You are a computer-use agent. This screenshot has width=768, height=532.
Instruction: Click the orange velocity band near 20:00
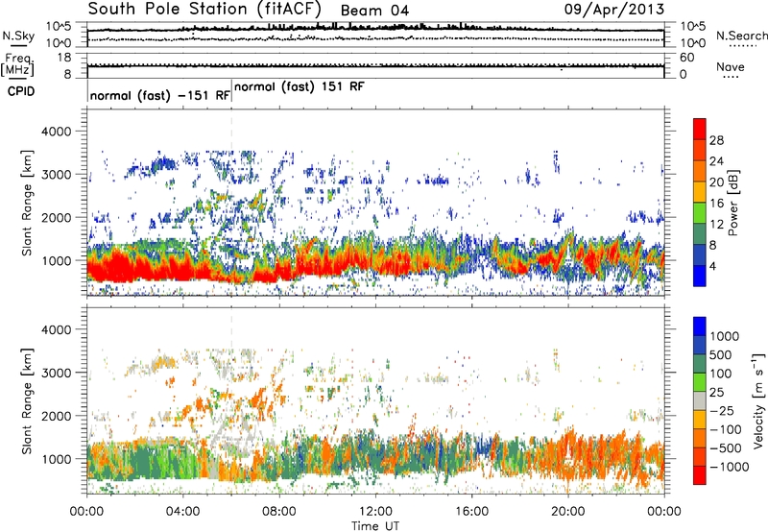point(568,455)
